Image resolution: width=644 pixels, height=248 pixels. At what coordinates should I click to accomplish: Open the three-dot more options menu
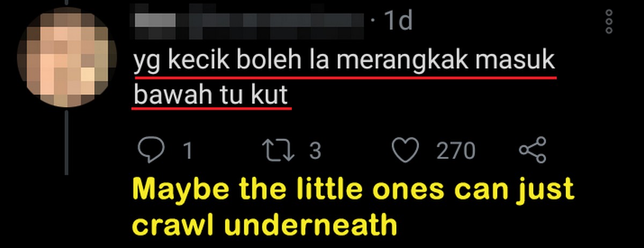click(x=609, y=23)
